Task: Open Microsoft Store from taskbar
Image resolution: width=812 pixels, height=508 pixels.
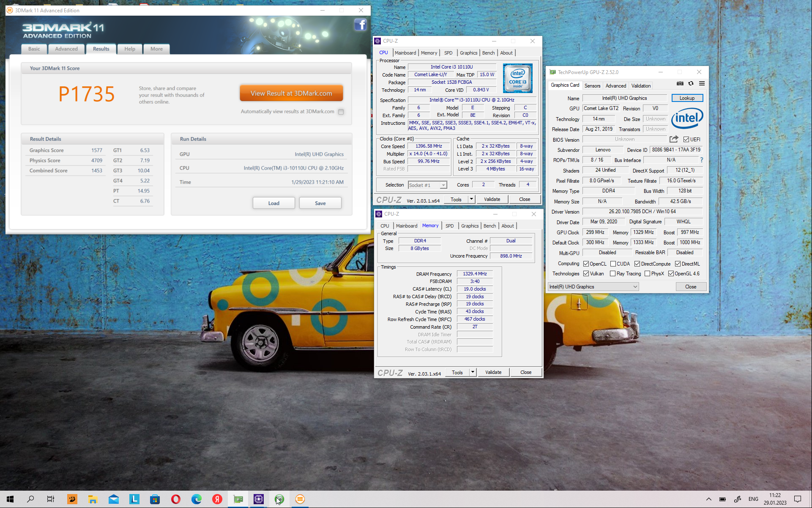Action: 155,499
